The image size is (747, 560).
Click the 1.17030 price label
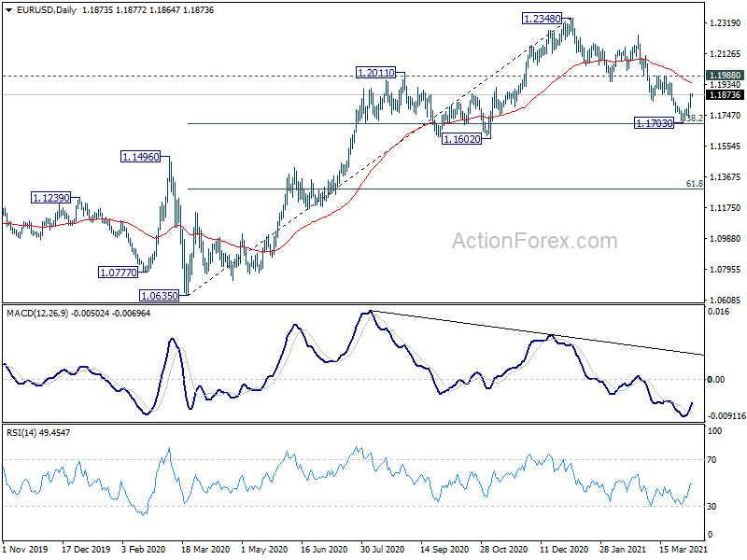655,123
